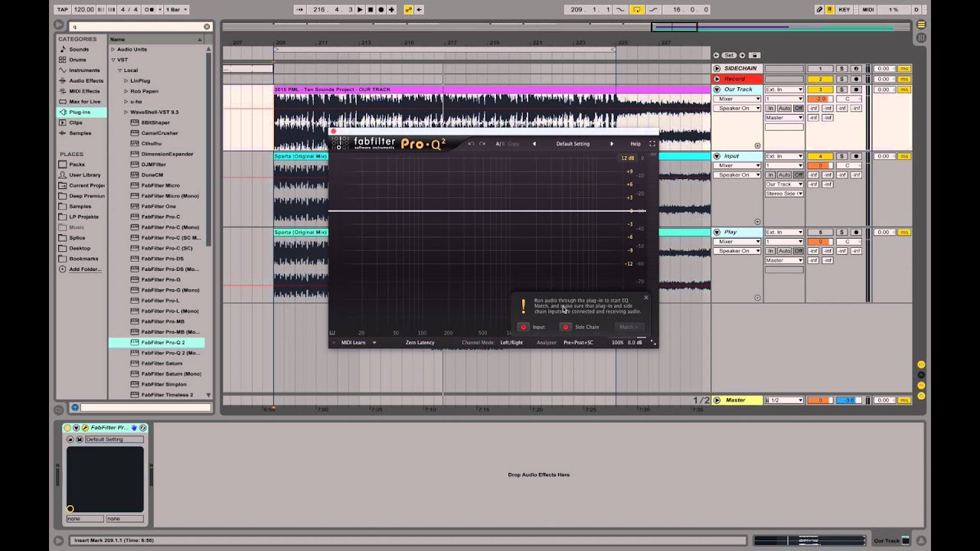The height and width of the screenshot is (551, 980).
Task: Toggle the yellow Automation Arm button
Action: (409, 9)
